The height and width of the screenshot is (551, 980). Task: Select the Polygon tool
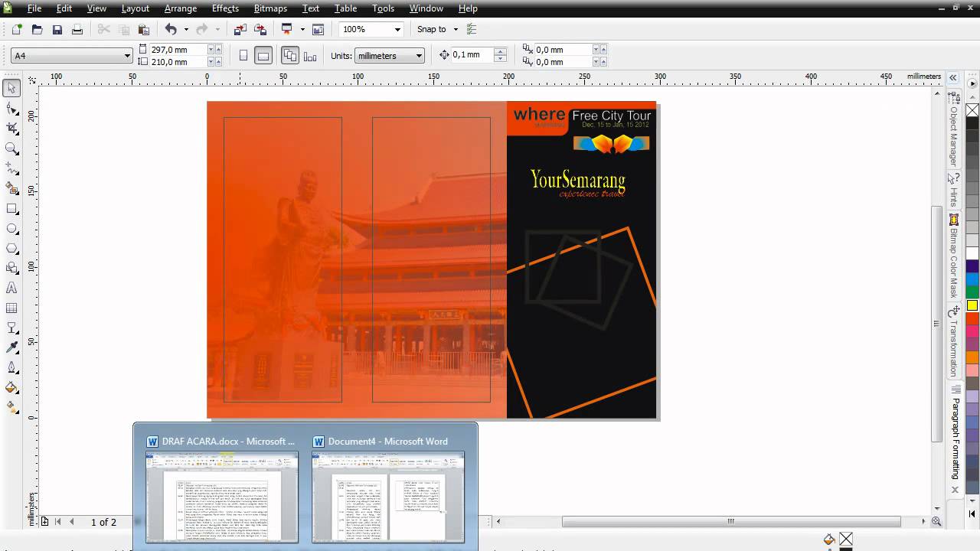11,248
